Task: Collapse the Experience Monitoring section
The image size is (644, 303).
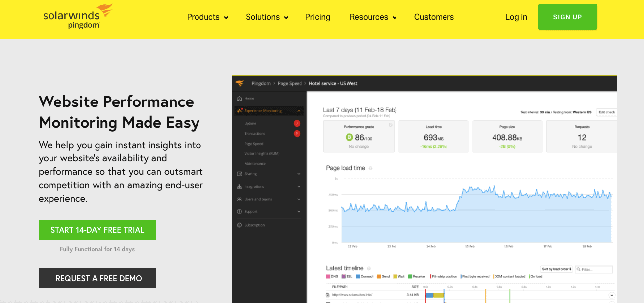Action: pos(299,111)
